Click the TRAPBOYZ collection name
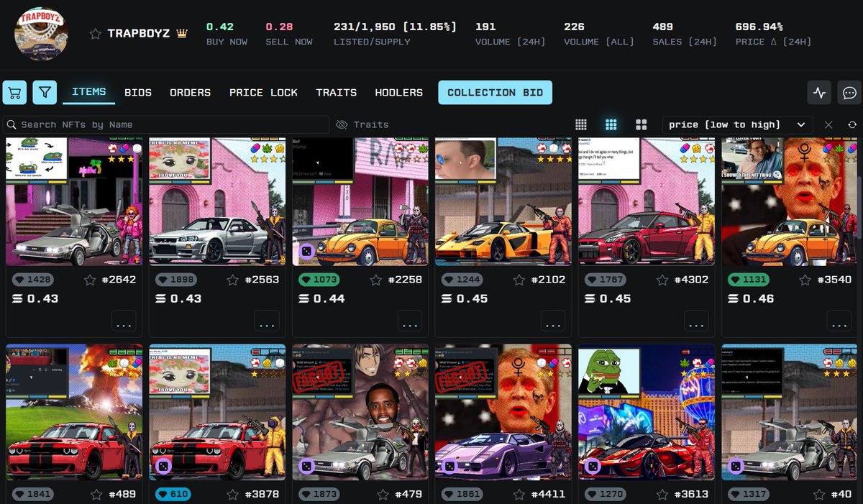This screenshot has width=863, height=504. (x=137, y=34)
